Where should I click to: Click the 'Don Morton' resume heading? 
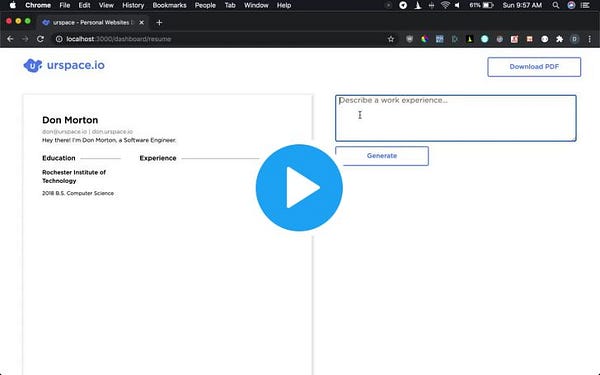coord(70,120)
